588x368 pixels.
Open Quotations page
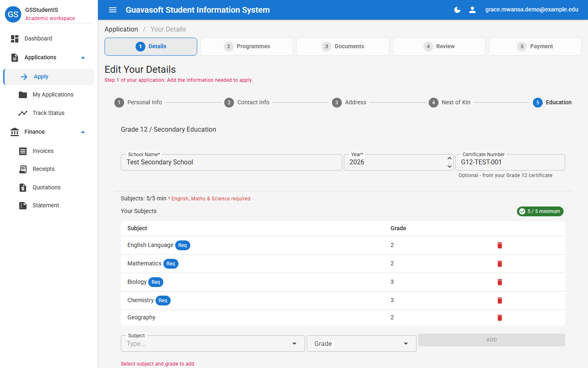49,188
